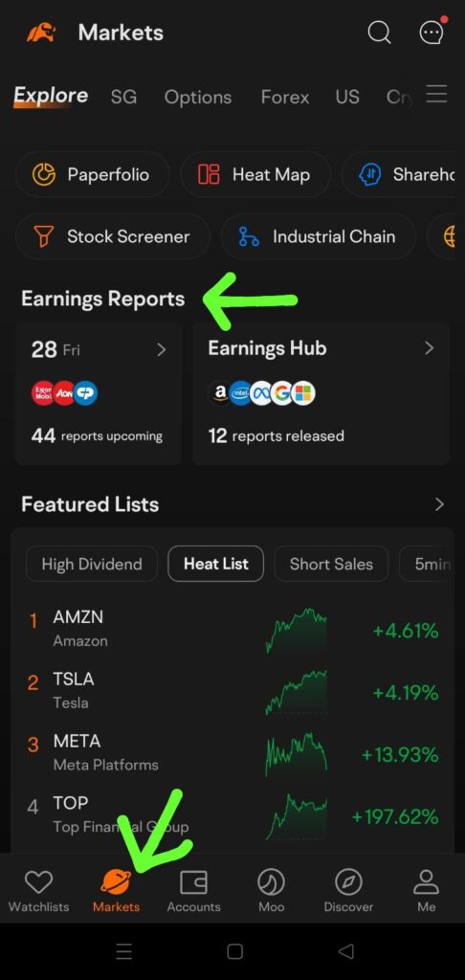Select the Heat List filter chip
Screen dimensions: 465x980
click(x=215, y=564)
